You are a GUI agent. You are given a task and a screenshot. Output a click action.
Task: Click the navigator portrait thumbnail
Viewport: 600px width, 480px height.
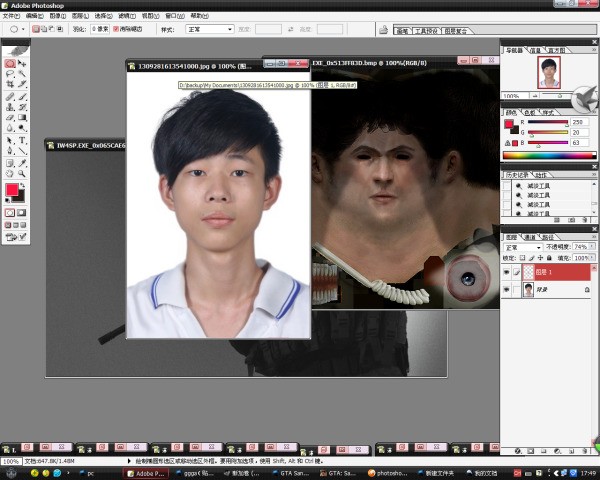point(549,71)
